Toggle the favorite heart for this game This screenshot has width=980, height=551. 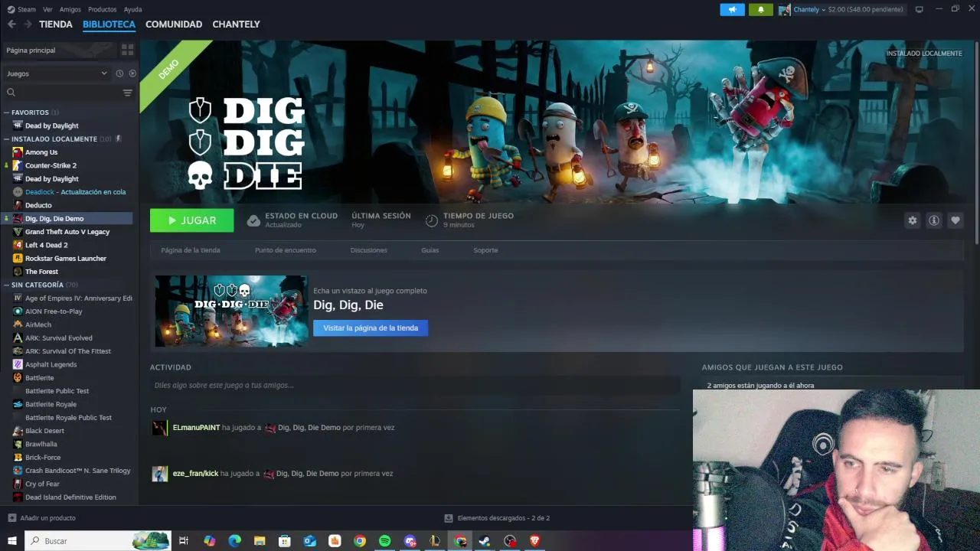pos(955,220)
